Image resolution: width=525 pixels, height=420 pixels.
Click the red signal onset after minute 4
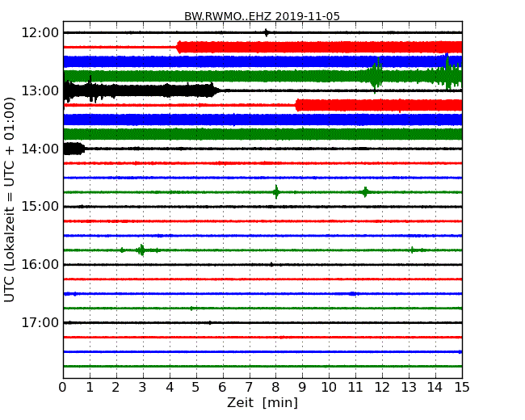(179, 47)
